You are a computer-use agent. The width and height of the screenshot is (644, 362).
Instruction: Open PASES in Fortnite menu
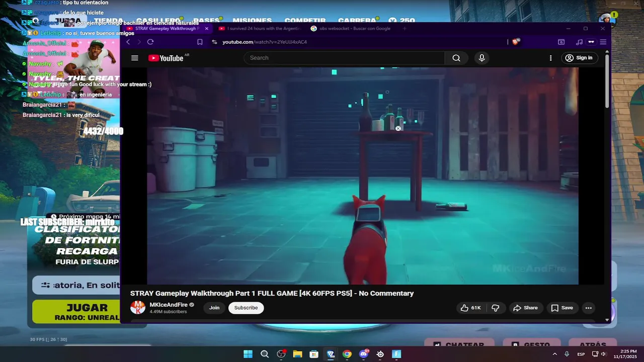[206, 21]
